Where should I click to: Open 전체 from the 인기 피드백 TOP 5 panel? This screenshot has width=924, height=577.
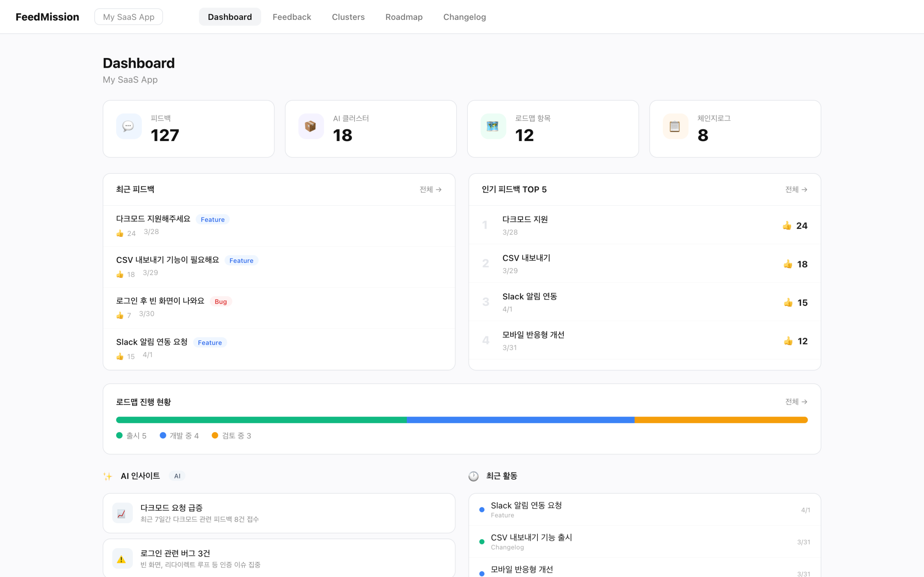(x=796, y=189)
